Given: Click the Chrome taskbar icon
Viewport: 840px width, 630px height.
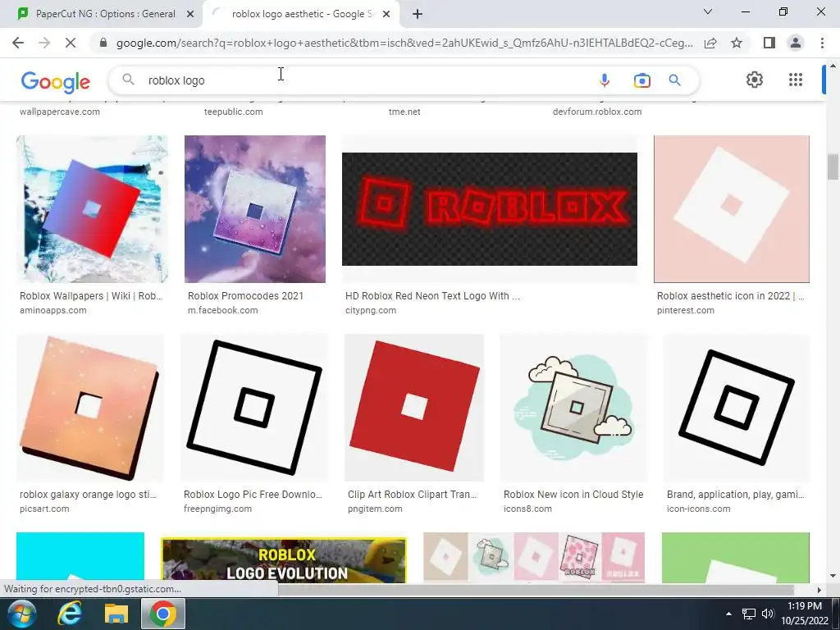Looking at the screenshot, I should click(163, 614).
